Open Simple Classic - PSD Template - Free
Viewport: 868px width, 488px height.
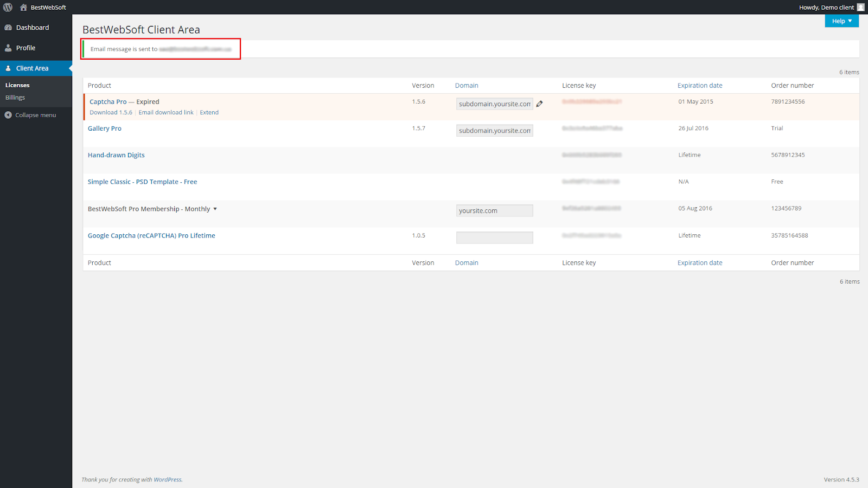pyautogui.click(x=142, y=182)
